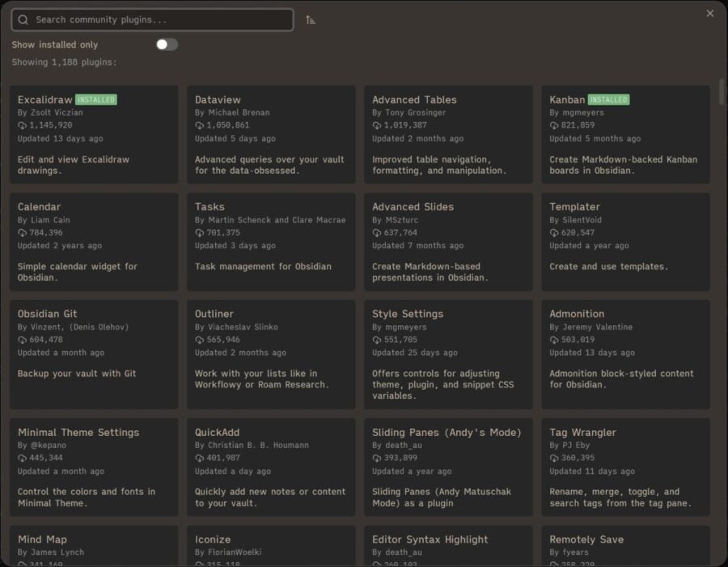
Task: Open the Tasks plugin title
Action: coord(210,206)
